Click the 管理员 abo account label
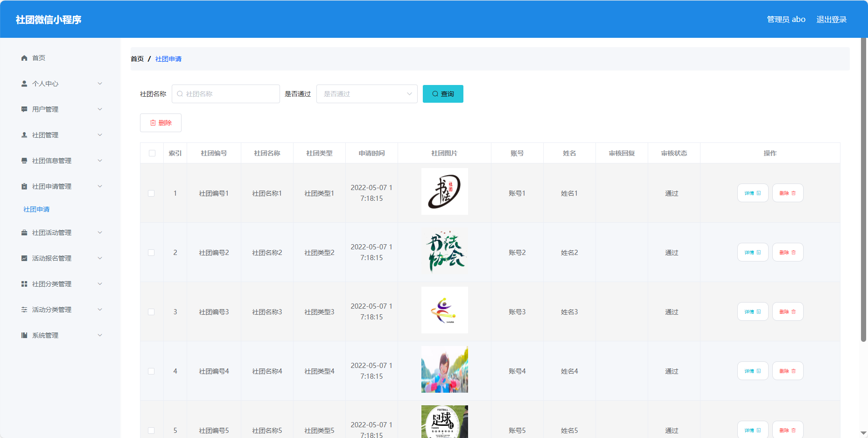Viewport: 868px width, 438px height. [786, 20]
